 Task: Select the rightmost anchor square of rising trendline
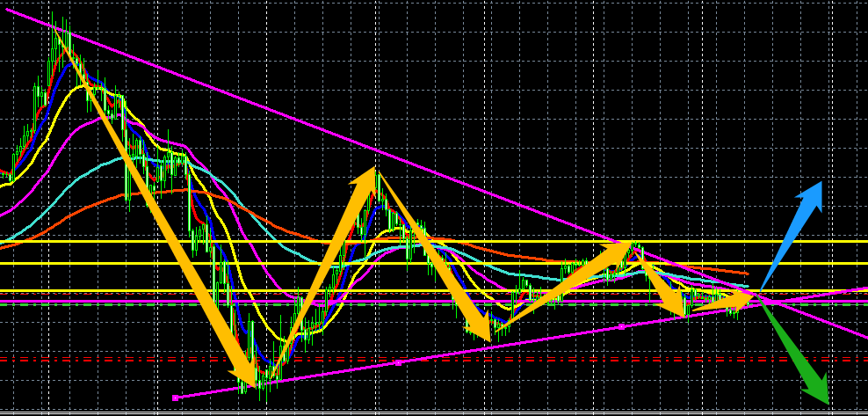(x=621, y=327)
